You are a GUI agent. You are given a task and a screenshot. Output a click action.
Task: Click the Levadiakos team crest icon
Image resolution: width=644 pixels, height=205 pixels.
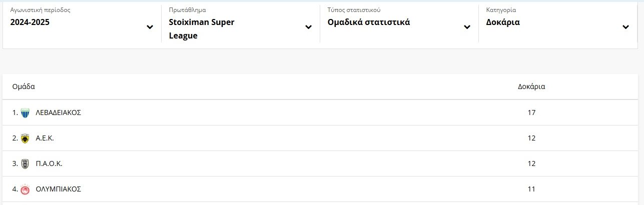tap(25, 113)
